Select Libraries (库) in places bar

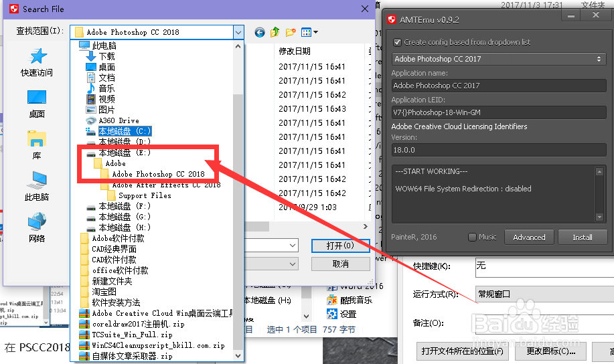(x=37, y=145)
